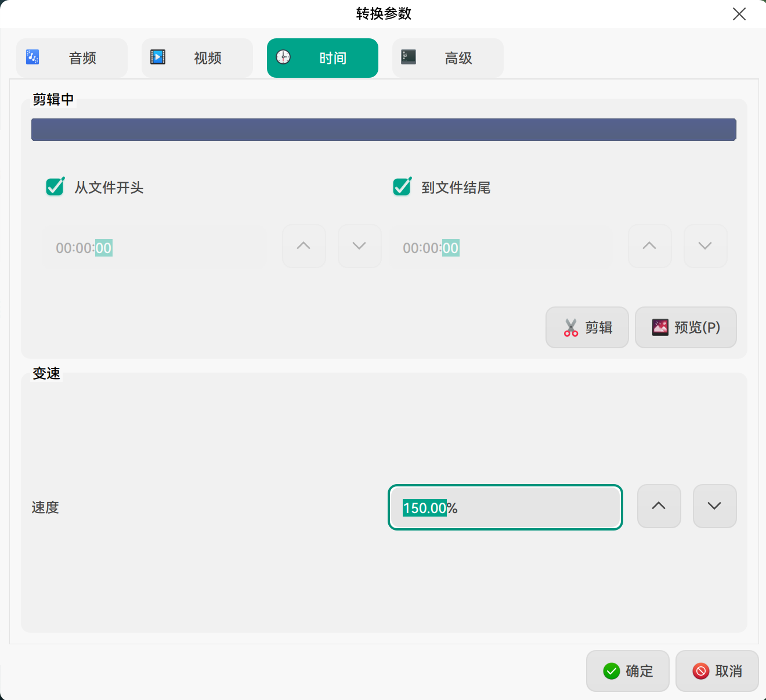This screenshot has width=766, height=700.
Task: Uncheck the 从文件开头 checkbox
Action: 54,187
